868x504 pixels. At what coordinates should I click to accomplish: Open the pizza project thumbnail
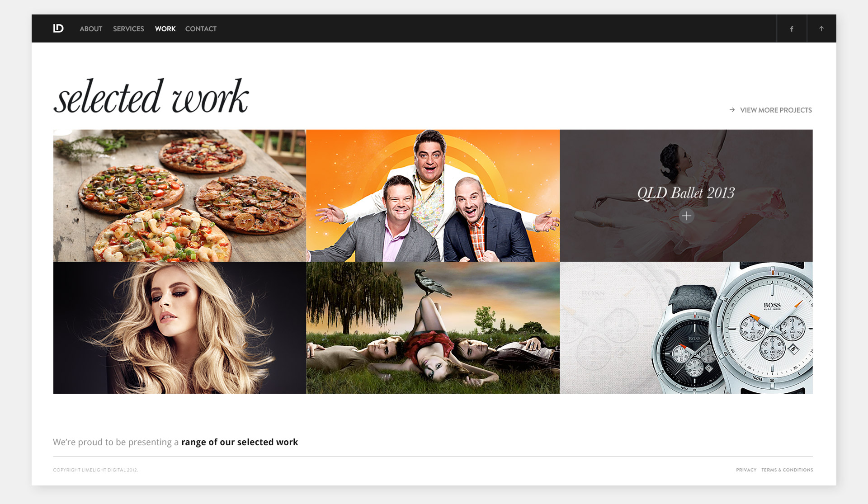tap(179, 196)
